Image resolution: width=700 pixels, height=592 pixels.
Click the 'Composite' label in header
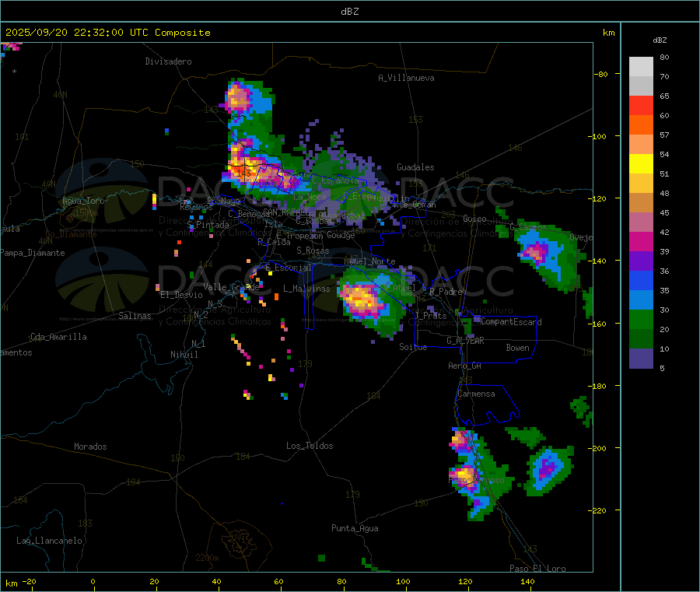click(183, 33)
